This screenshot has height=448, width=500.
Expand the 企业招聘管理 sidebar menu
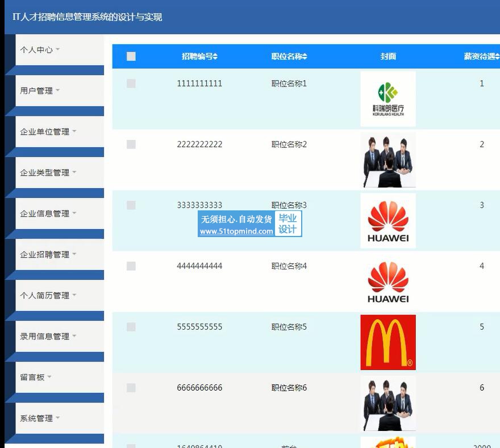[60, 254]
